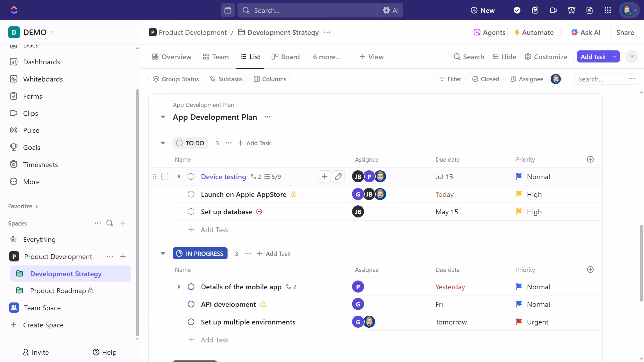Open the calendar icon beside search bar
Viewport: 644px width, 362px height.
coord(228,10)
